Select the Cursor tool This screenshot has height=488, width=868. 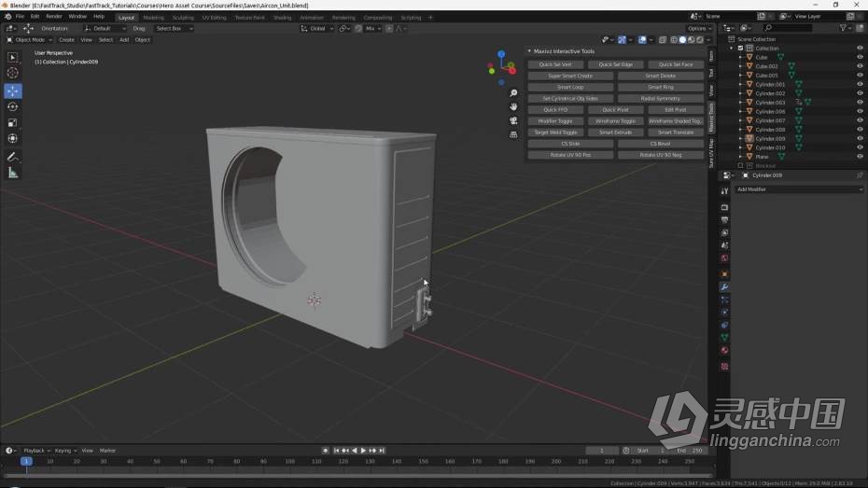click(13, 73)
